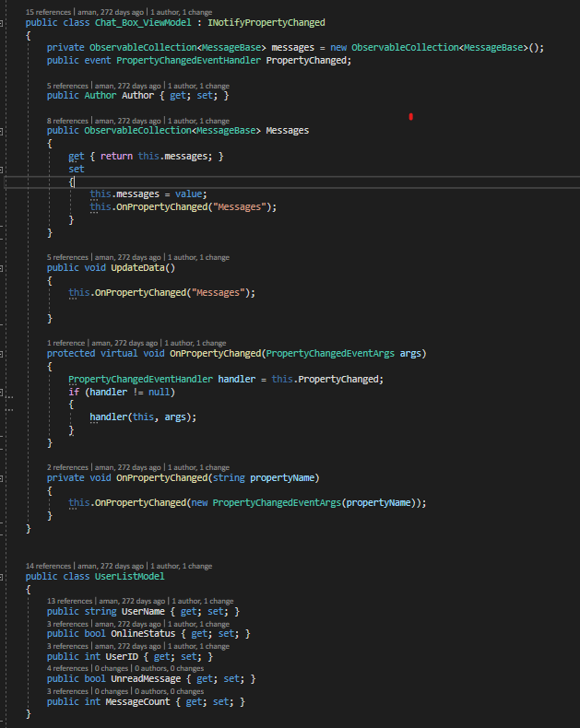Screen dimensions: 580x728
Task: Click the 'UpdateData' method name
Action: [x=137, y=268]
